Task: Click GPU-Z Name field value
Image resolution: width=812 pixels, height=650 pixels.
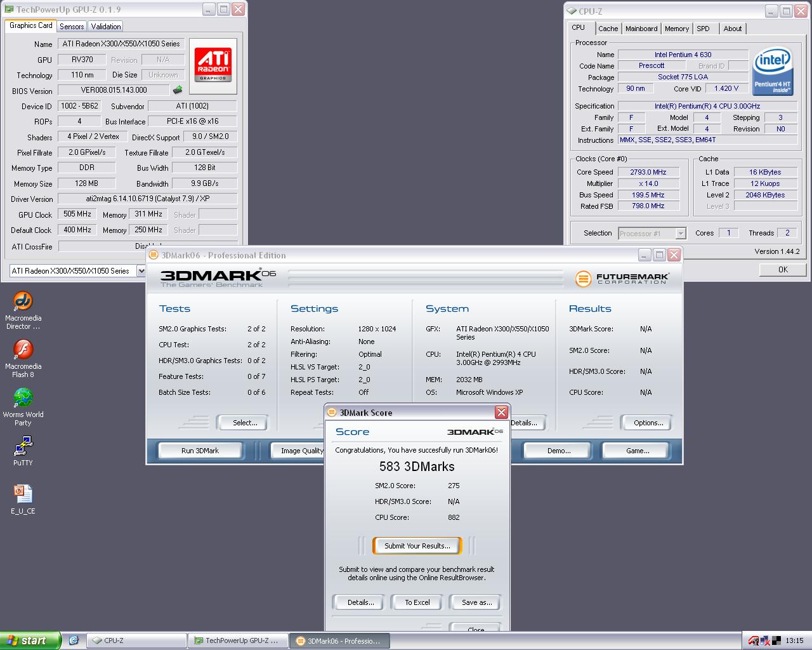Action: click(x=121, y=44)
